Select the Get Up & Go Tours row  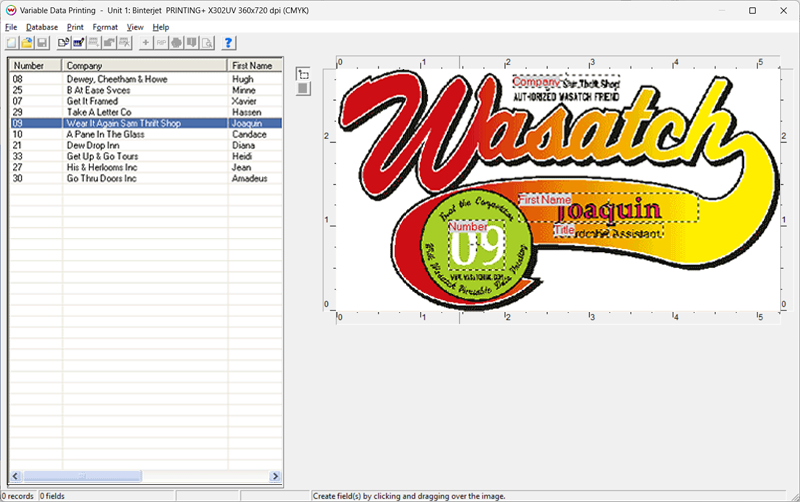146,156
